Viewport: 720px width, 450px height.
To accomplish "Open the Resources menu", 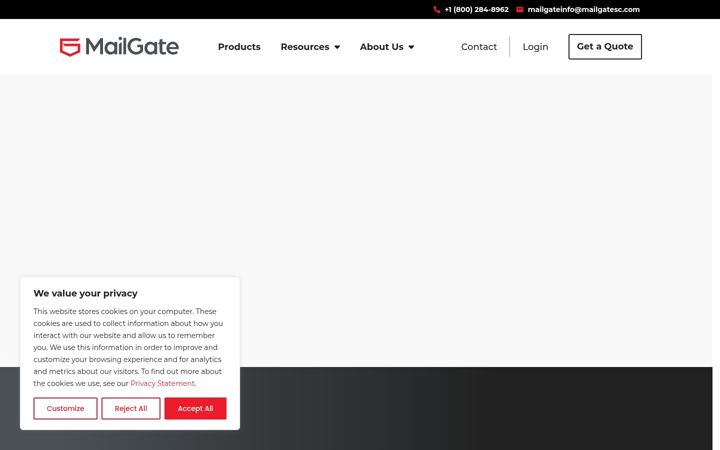I will tap(305, 47).
